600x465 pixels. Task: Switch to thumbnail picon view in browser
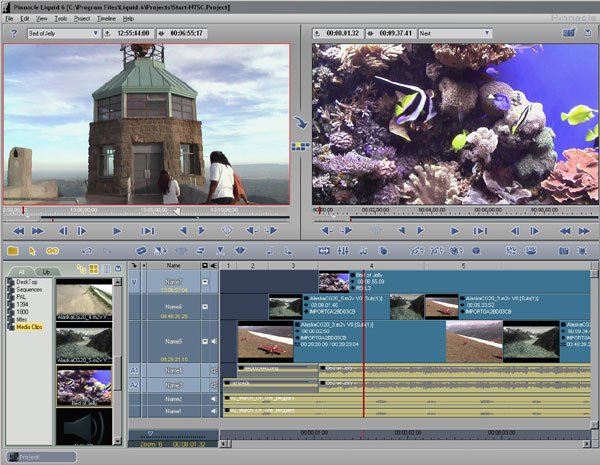[94, 269]
